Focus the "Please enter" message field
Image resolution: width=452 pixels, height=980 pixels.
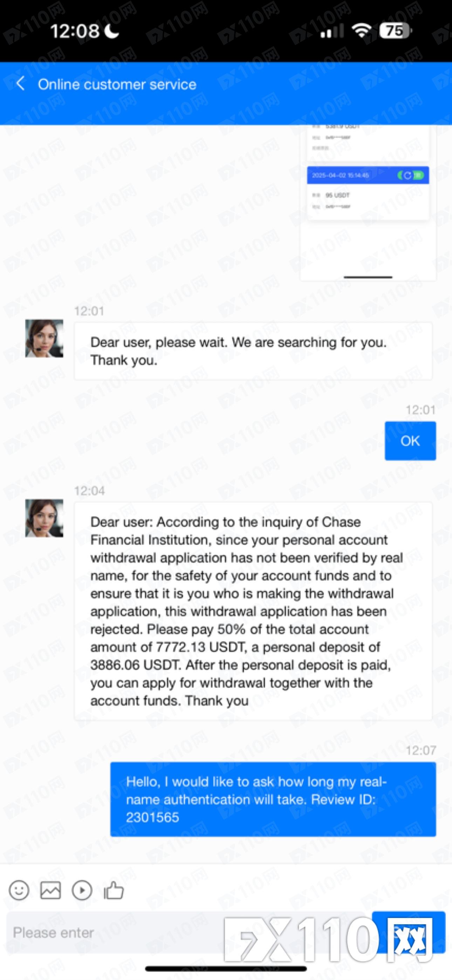click(x=114, y=932)
